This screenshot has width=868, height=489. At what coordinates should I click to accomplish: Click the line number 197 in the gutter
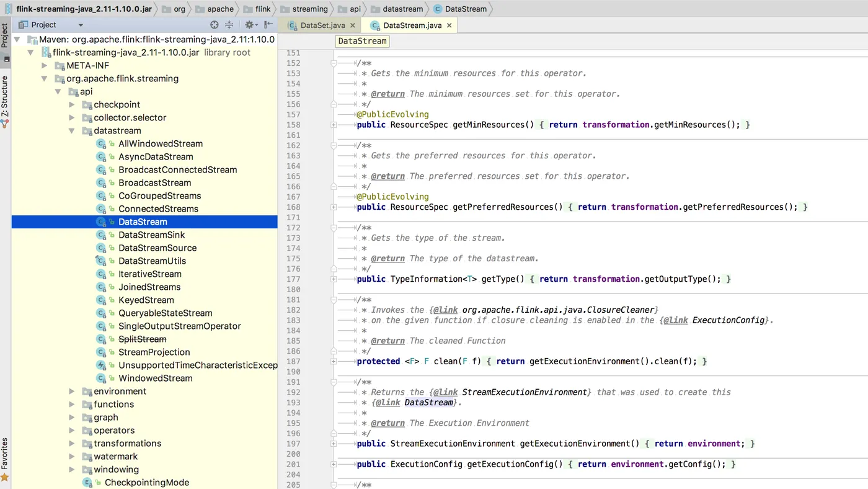(293, 444)
